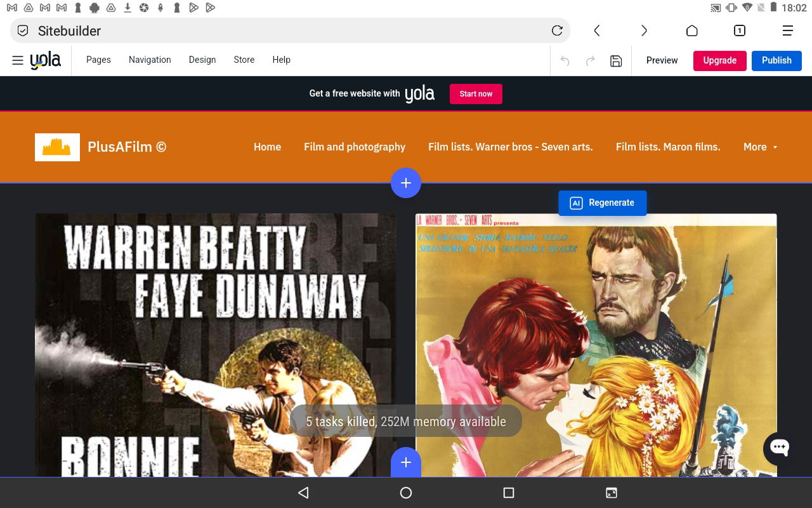The height and width of the screenshot is (508, 812).
Task: Open the Android recent apps view
Action: pyautogui.click(x=508, y=493)
